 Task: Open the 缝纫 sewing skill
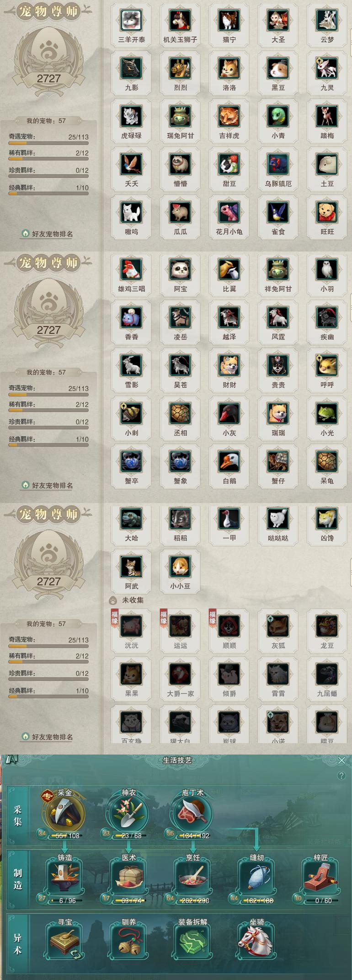(256, 877)
